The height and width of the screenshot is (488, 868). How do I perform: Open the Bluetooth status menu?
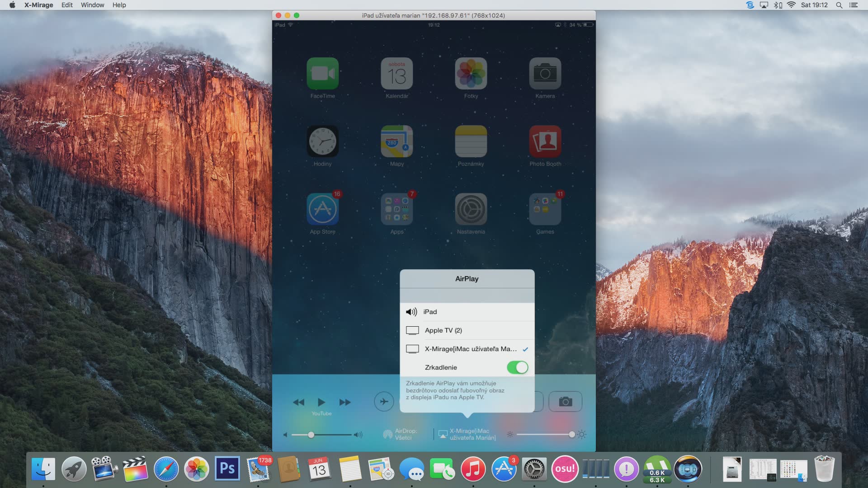778,5
